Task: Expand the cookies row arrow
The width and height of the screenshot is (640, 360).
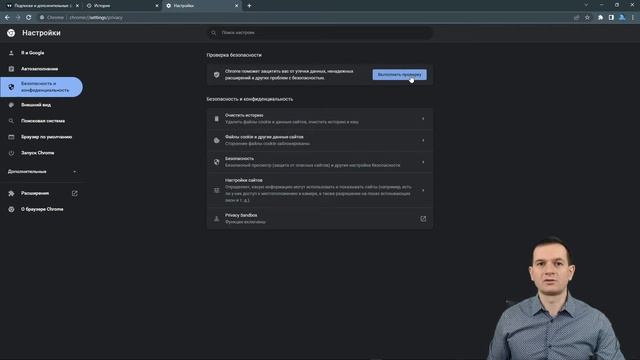Action: tap(423, 140)
